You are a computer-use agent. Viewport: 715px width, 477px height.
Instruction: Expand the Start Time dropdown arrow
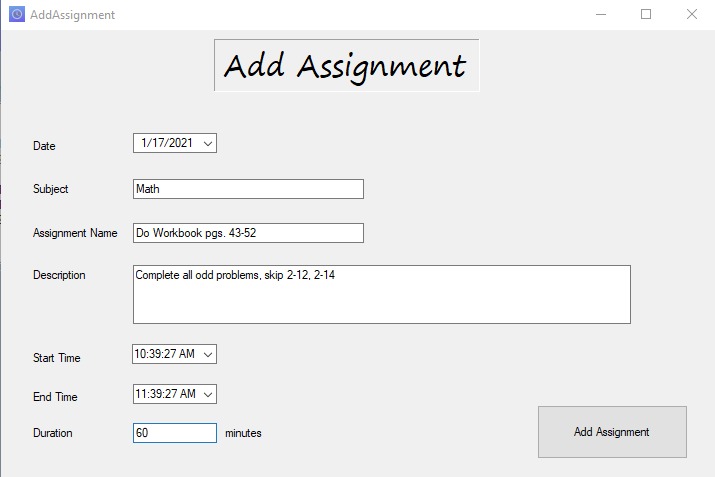(208, 354)
